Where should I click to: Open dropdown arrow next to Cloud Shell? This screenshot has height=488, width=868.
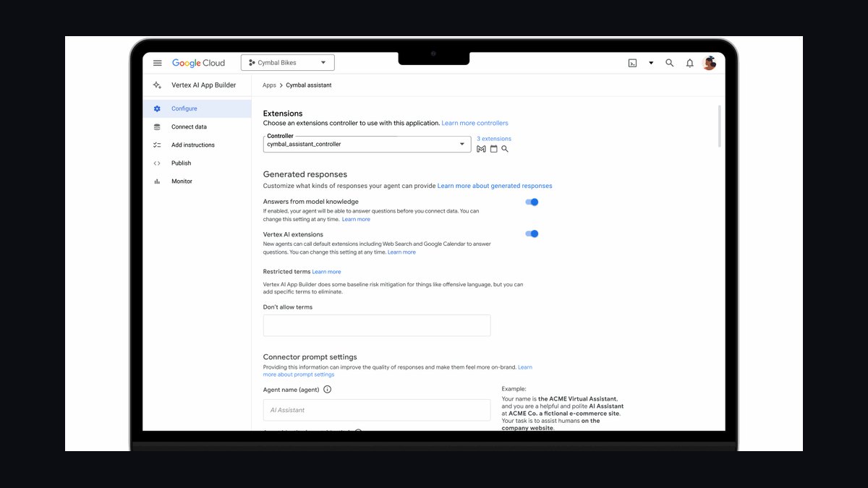coord(651,63)
